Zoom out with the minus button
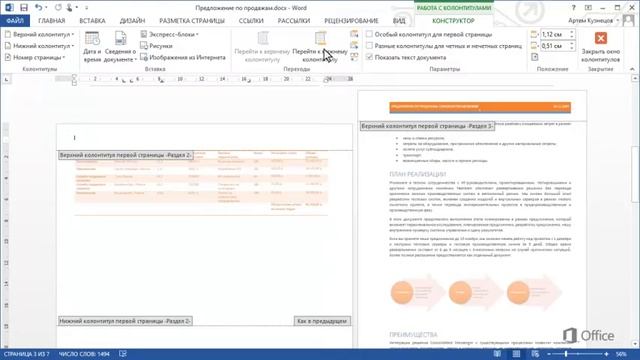This screenshot has height=360, width=640. [x=549, y=354]
